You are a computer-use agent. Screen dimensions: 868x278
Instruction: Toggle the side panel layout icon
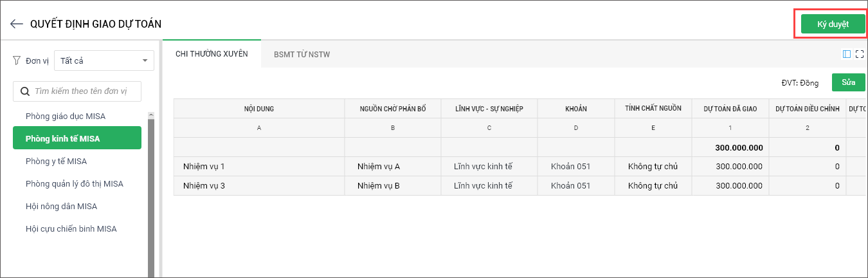[847, 54]
